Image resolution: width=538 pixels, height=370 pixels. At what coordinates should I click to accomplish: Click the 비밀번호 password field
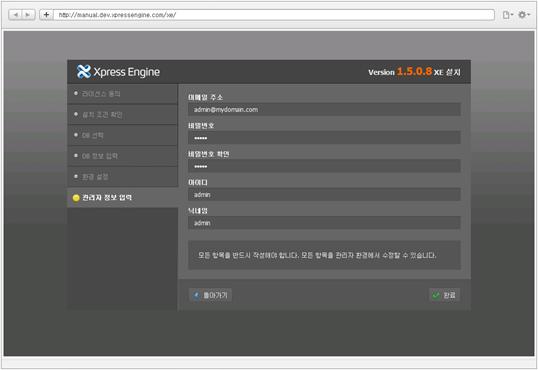[324, 138]
